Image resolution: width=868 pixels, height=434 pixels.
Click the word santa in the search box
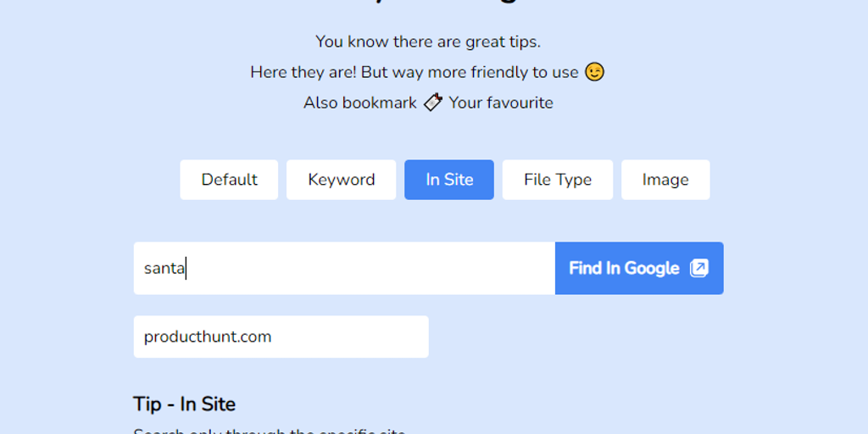point(164,269)
